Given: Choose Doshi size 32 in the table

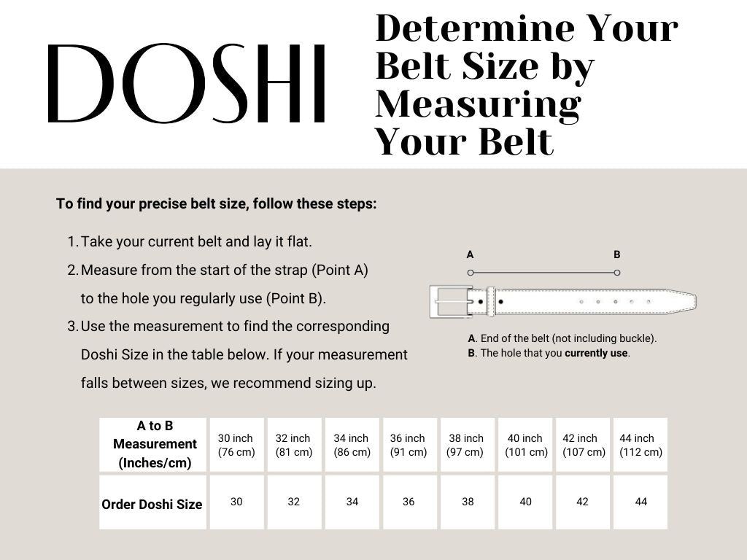Looking at the screenshot, I should pyautogui.click(x=293, y=502).
